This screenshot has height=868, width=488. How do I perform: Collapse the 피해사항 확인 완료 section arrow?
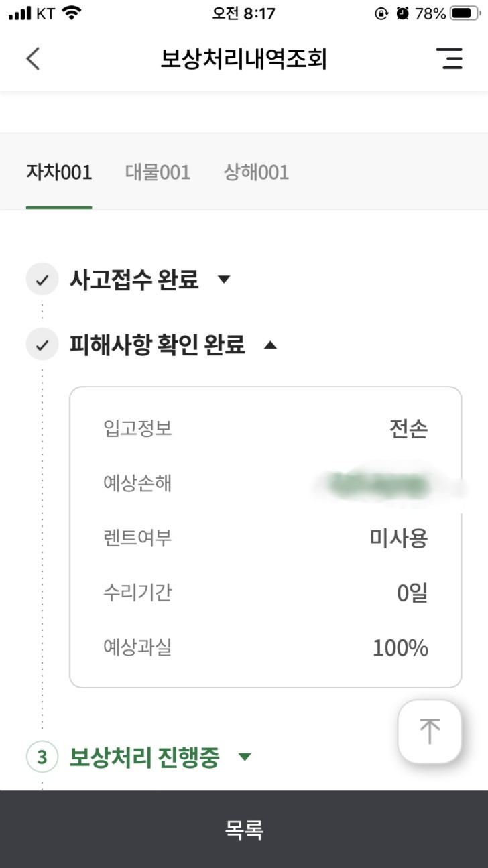270,345
